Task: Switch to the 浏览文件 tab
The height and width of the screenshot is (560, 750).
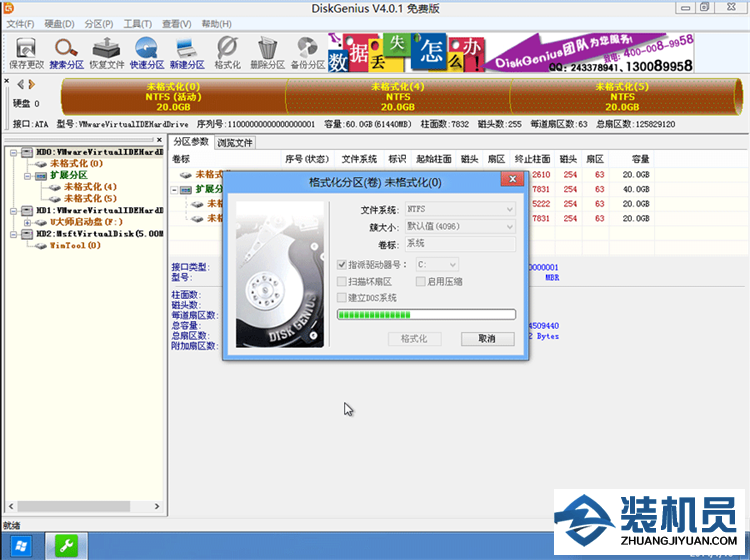Action: tap(235, 143)
